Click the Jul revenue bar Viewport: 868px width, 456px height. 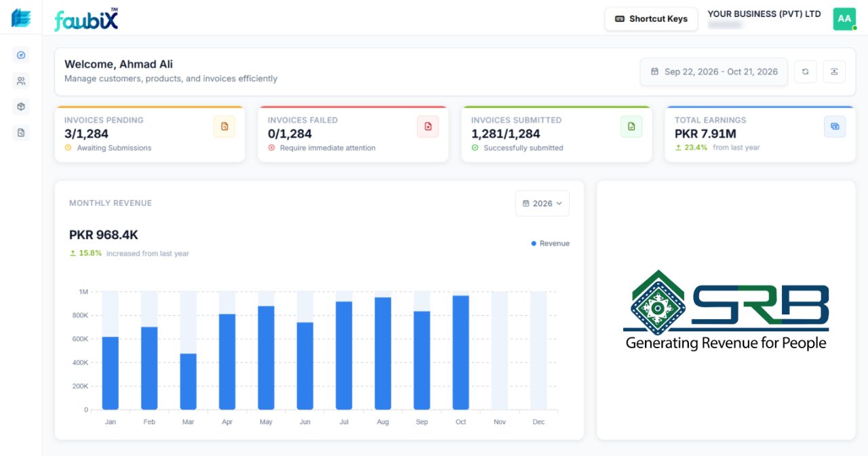click(344, 356)
